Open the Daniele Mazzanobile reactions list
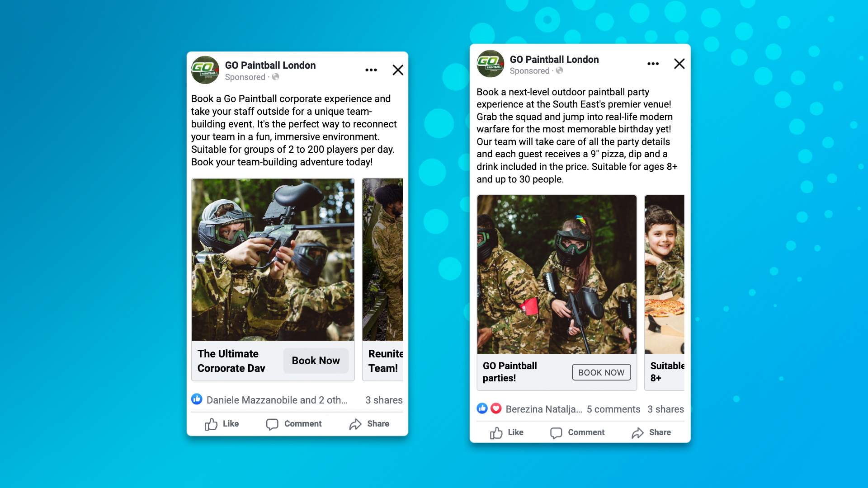The width and height of the screenshot is (868, 488). pos(277,400)
